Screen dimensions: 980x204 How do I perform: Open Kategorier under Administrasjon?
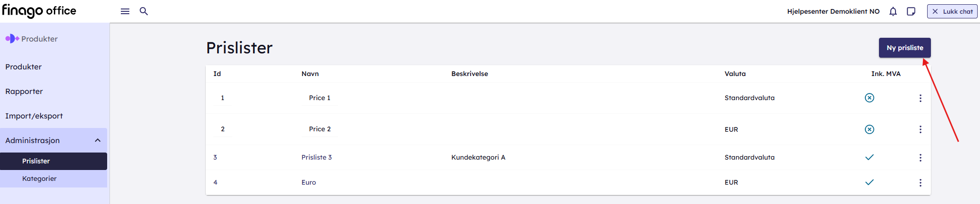39,178
